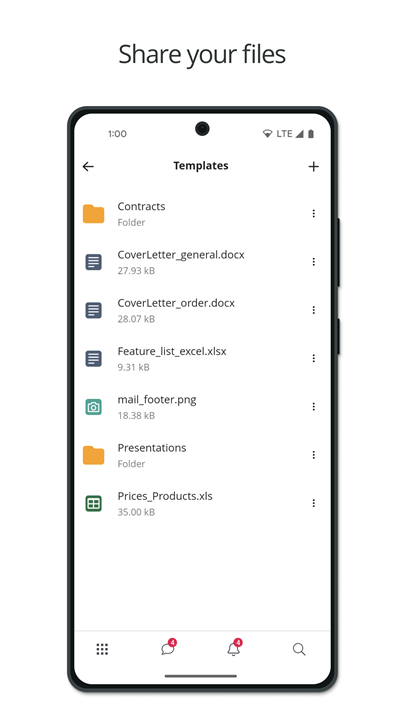Screen dimensions: 404x720
Task: Show three-dot menu for Presentations folder
Action: [x=314, y=455]
